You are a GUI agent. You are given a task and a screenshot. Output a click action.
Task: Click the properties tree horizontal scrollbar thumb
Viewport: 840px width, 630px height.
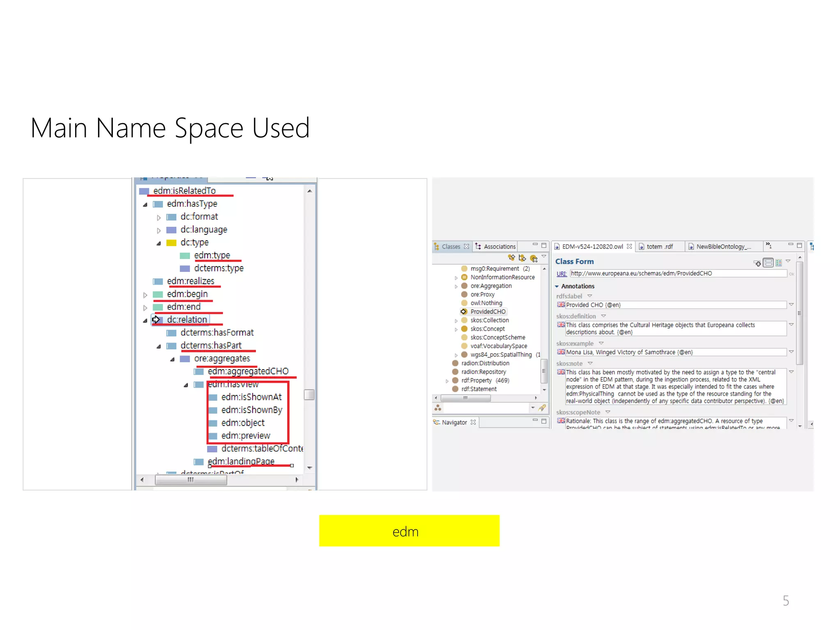pos(191,479)
